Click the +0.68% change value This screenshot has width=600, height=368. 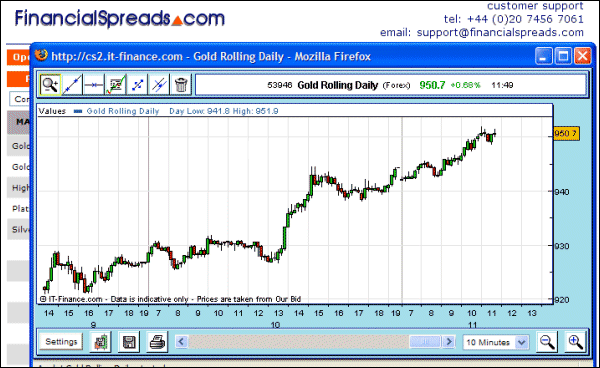coord(465,85)
